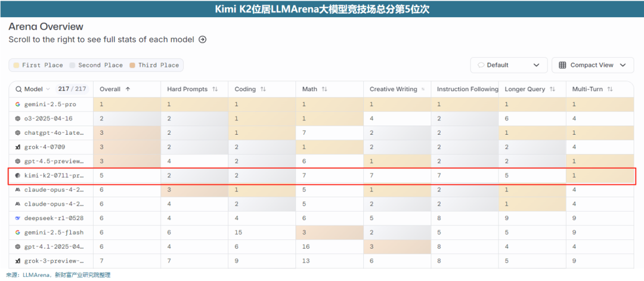Sort the Coding column

click(264, 89)
